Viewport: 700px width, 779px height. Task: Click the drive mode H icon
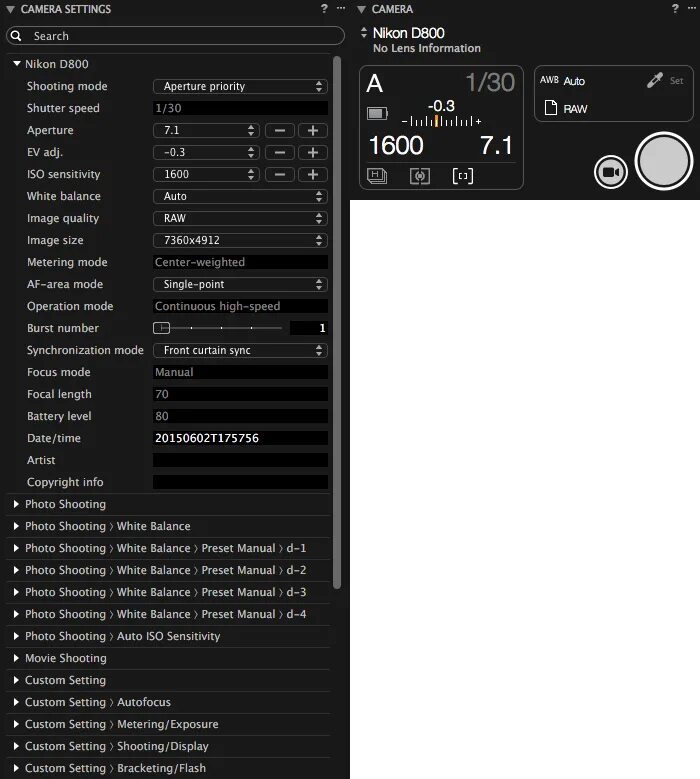pyautogui.click(x=377, y=176)
